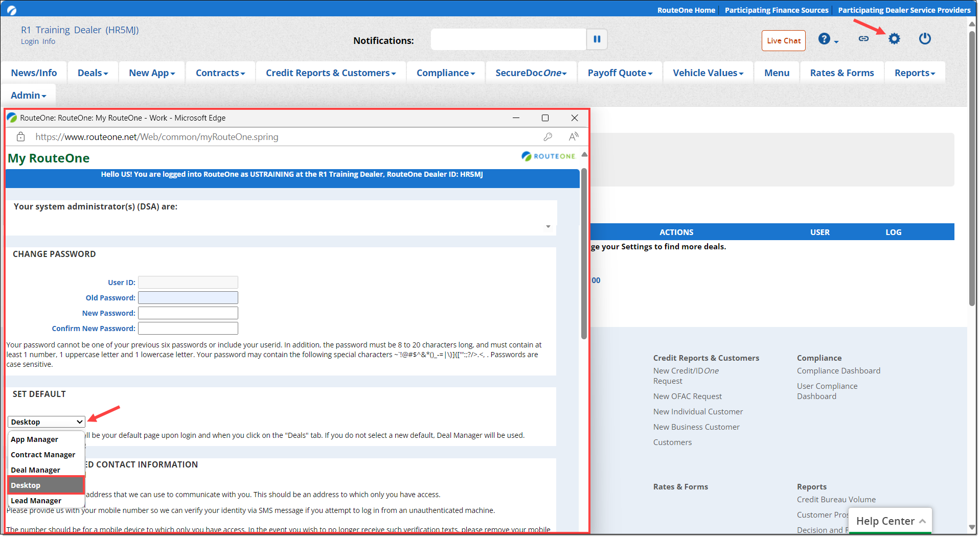Click the Notifications text box

pos(508,39)
